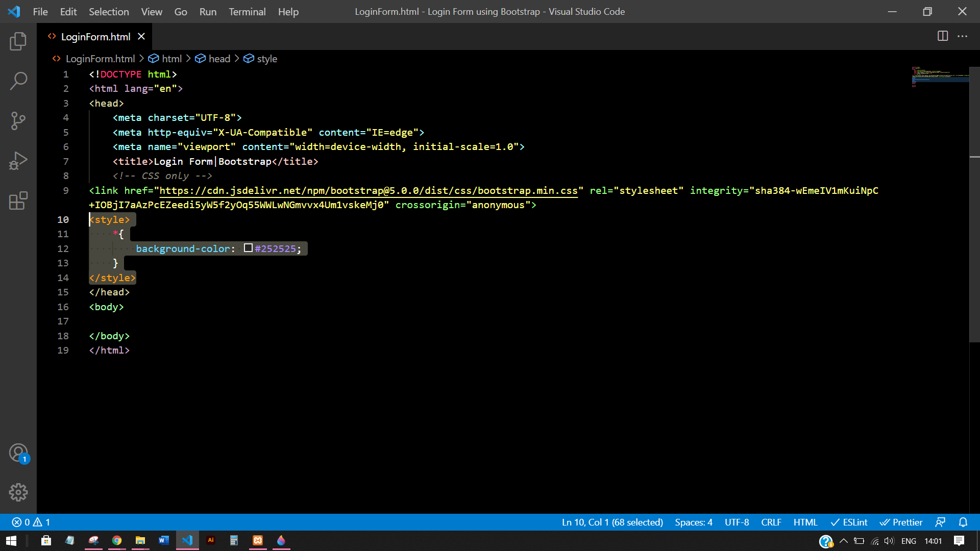This screenshot has height=551, width=980.
Task: Expand the head breadcrumb segment
Action: pyautogui.click(x=219, y=59)
